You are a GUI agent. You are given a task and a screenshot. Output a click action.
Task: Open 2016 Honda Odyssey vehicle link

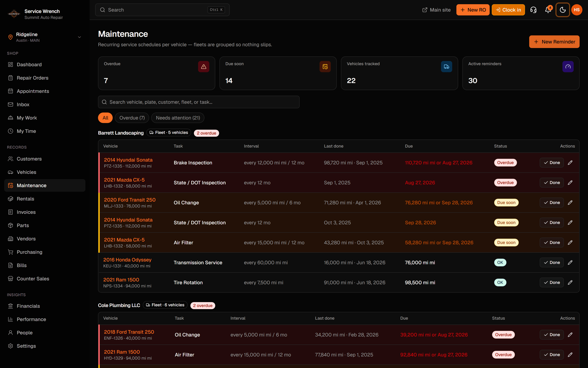[127, 260]
